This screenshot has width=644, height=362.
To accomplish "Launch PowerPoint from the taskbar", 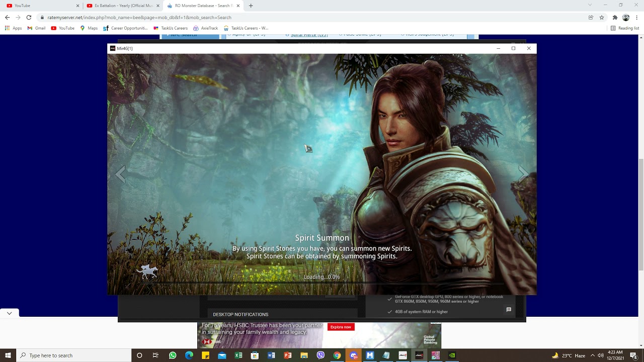I will click(x=288, y=355).
